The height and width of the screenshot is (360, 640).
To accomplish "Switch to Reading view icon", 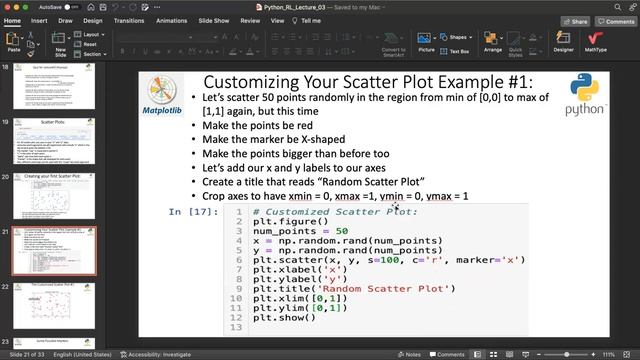I will tap(509, 354).
